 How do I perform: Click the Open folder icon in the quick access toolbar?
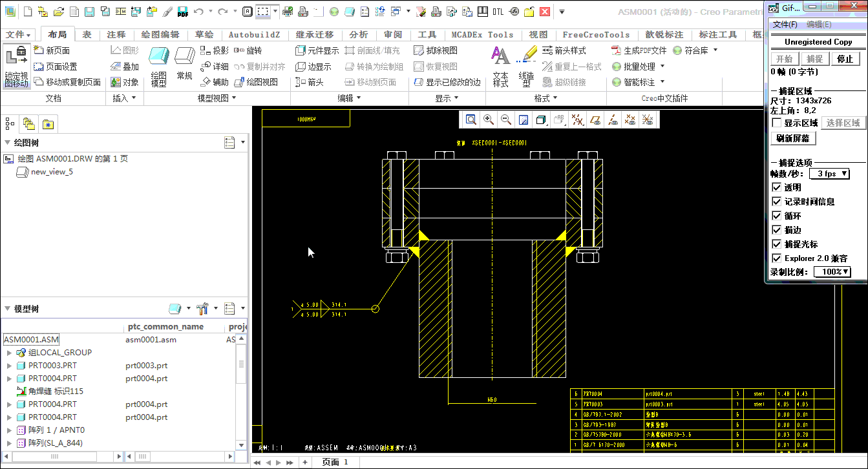(58, 12)
